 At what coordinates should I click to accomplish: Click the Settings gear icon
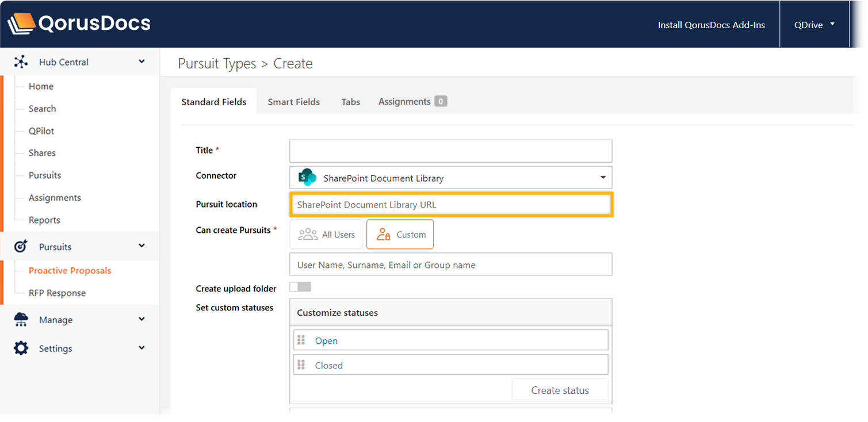pos(21,348)
